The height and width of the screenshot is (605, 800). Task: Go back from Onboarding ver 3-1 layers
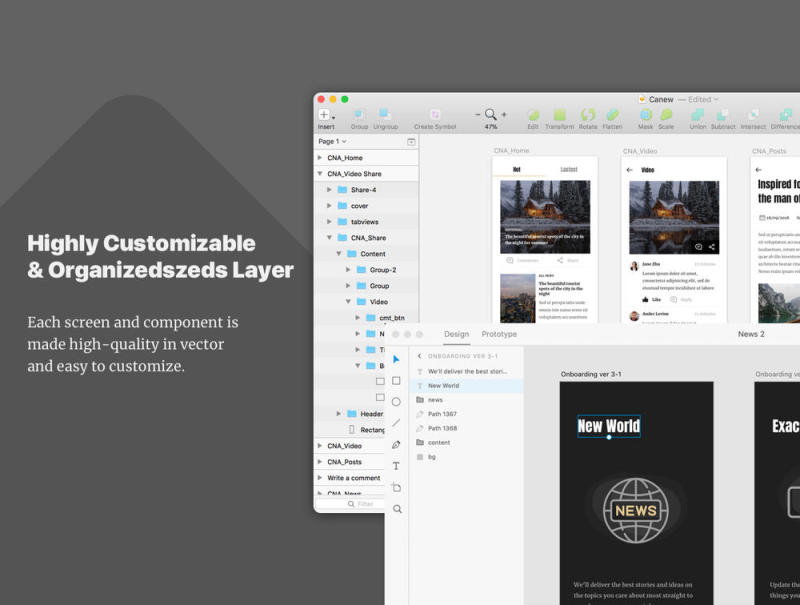coord(420,356)
